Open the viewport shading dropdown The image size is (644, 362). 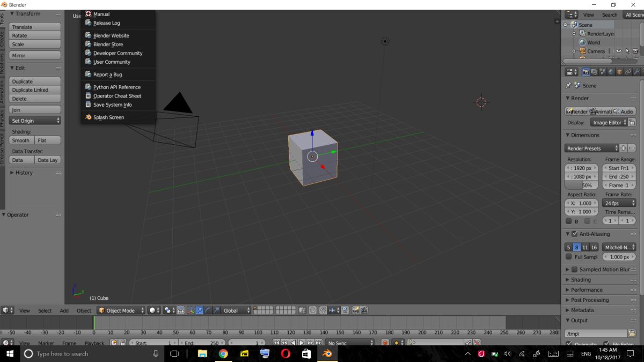pos(154,311)
